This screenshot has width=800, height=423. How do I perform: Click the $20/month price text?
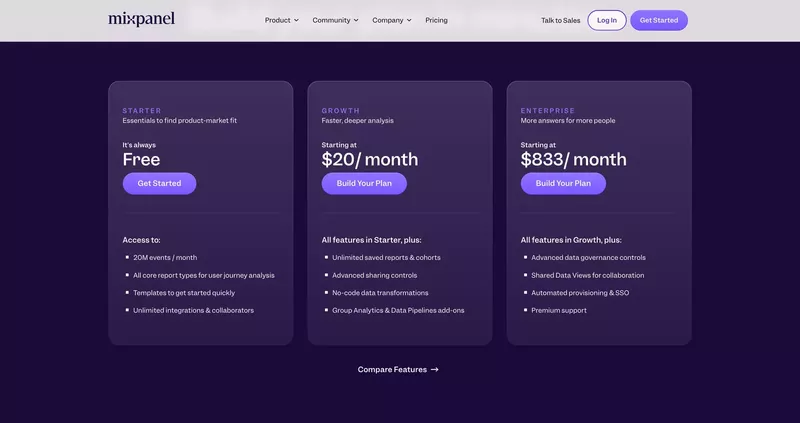click(x=370, y=159)
